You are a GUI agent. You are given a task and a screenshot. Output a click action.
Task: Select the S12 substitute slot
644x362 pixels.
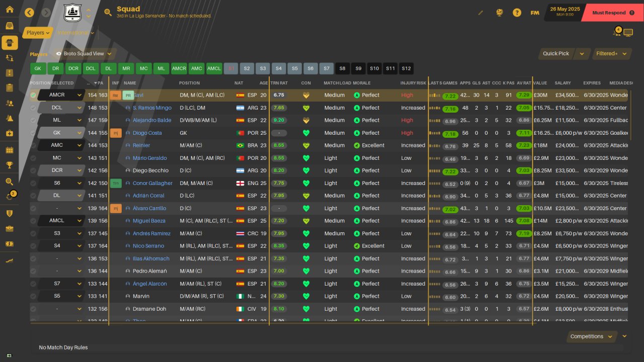click(x=406, y=68)
